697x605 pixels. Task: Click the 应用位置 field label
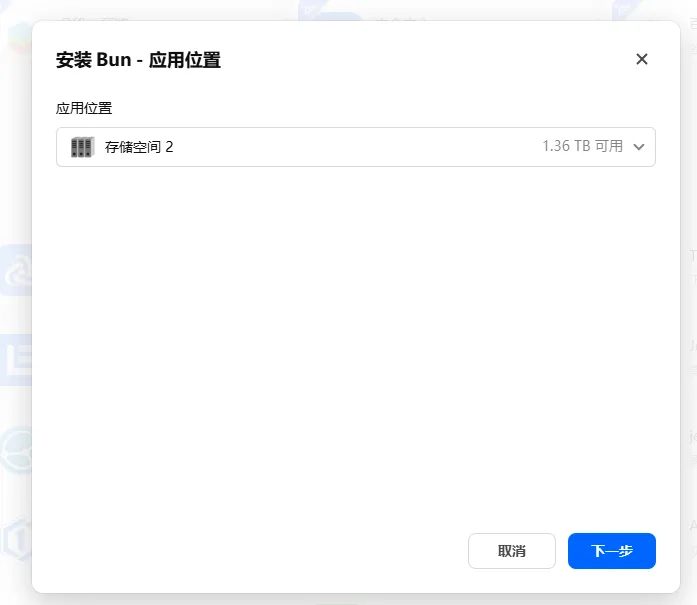tap(84, 108)
